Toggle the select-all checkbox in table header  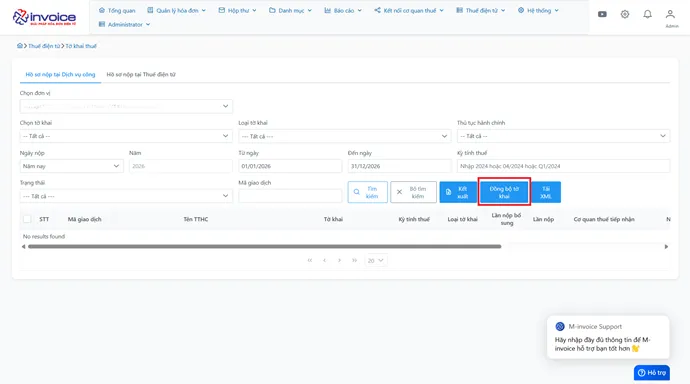point(27,219)
